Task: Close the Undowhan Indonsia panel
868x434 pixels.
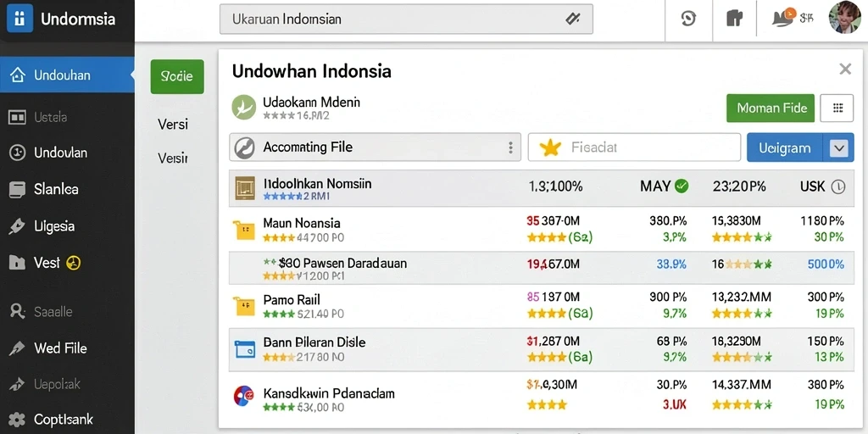Action: [845, 70]
